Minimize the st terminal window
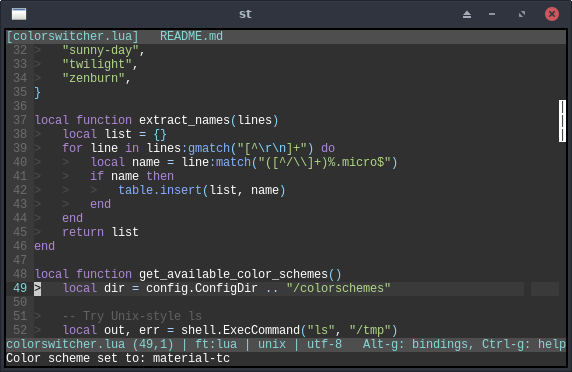The image size is (572, 372). pos(492,14)
